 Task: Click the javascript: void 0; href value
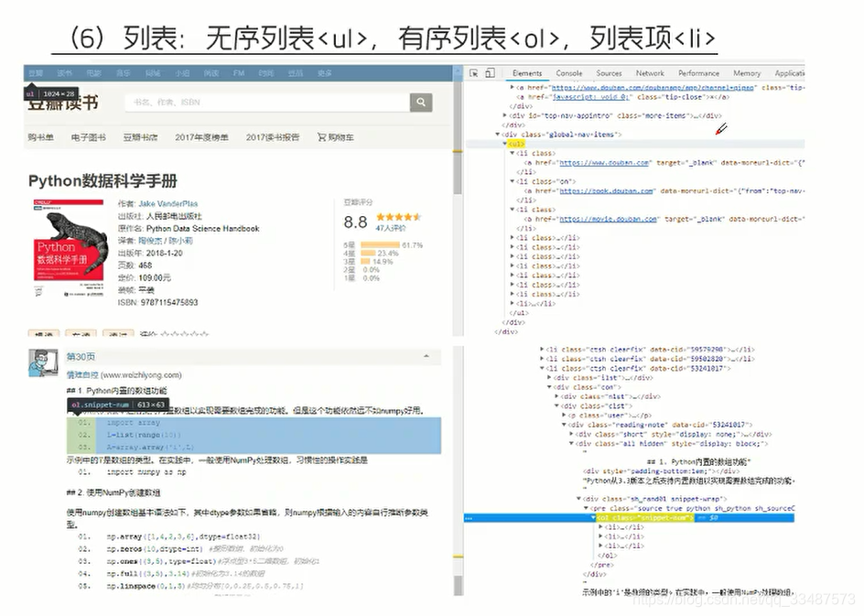tap(590, 97)
